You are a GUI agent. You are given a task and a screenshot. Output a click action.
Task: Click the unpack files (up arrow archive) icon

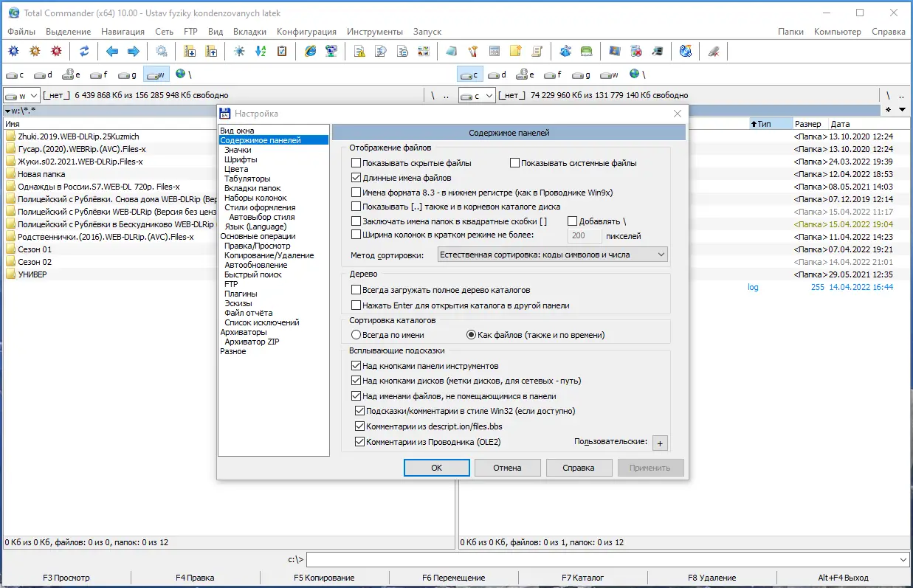(x=211, y=51)
